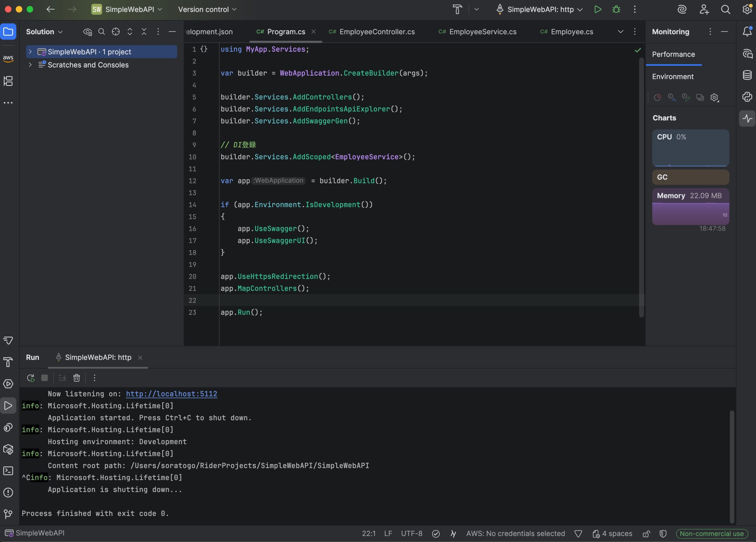The height and width of the screenshot is (542, 756).
Task: Open the http://localhost:5112 link
Action: [x=171, y=394]
